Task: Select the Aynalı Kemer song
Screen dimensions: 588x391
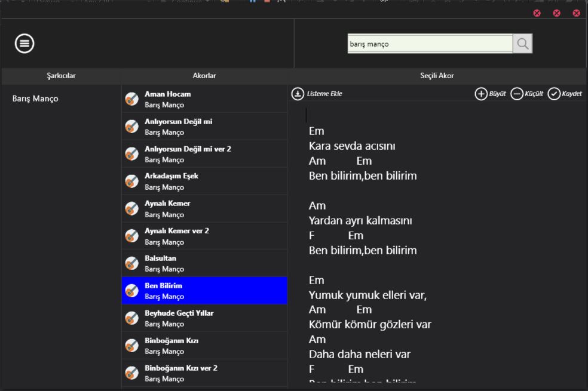Action: point(205,208)
